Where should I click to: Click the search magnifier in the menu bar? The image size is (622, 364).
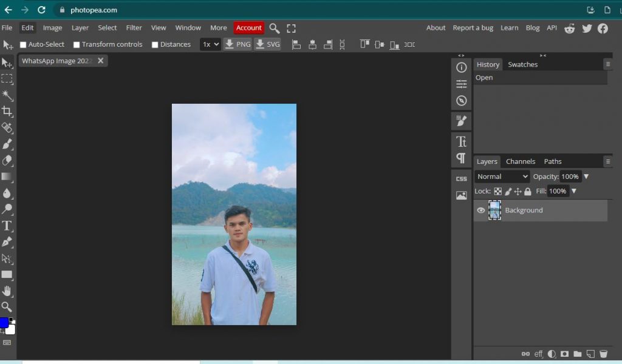tap(274, 28)
